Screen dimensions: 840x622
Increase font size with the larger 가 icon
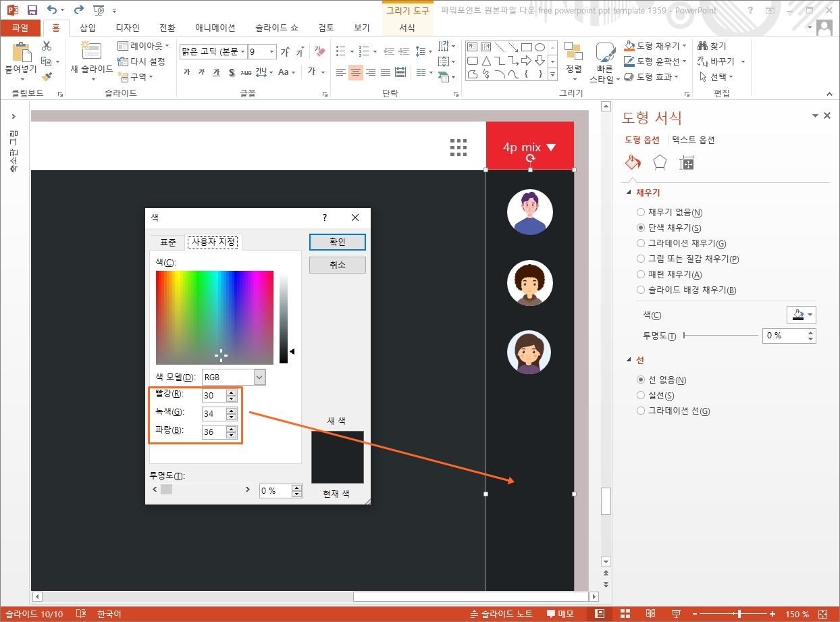(x=285, y=52)
